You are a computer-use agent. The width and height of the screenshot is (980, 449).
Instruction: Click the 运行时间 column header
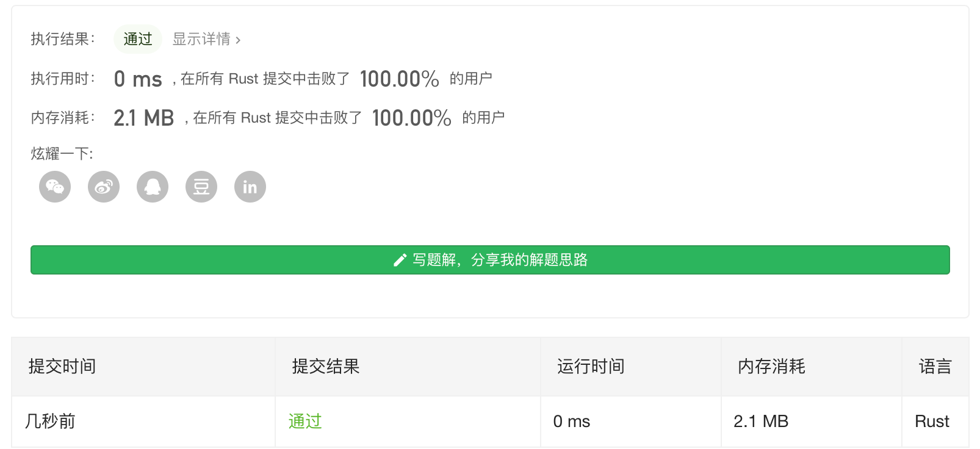[591, 367]
